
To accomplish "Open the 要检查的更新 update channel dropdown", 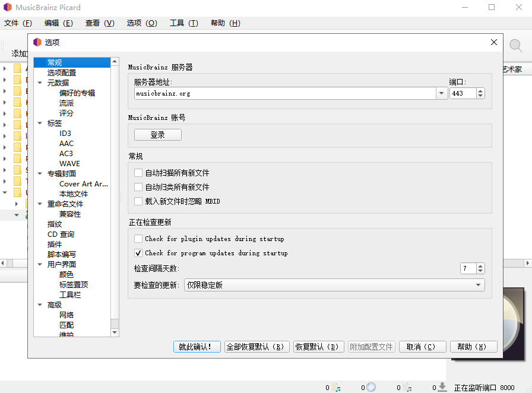I will click(x=478, y=285).
